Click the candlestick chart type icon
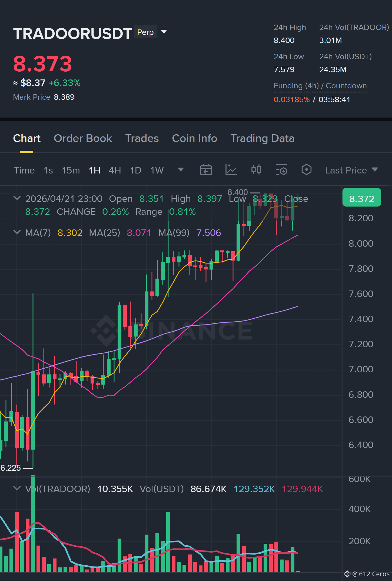 coord(256,170)
